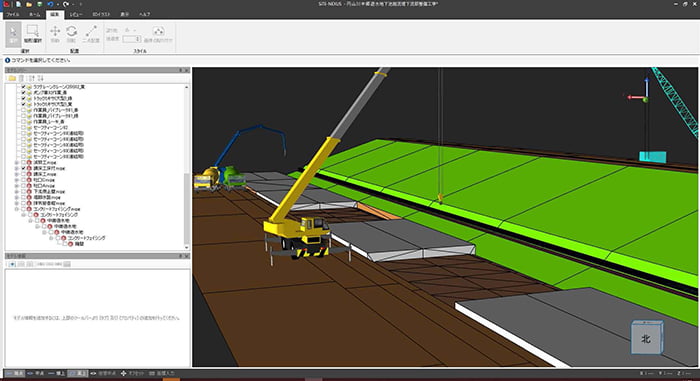Choose the move tool with four arrows
This screenshot has height=381, width=700.
tap(55, 34)
